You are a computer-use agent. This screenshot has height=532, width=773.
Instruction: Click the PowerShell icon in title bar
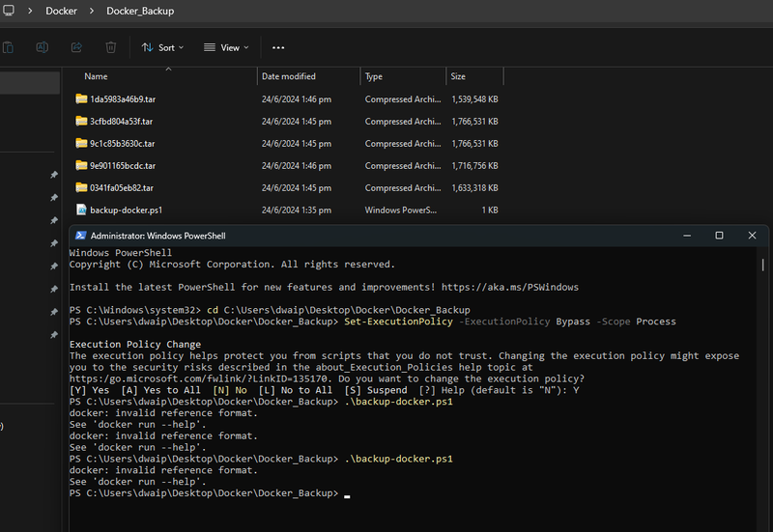point(81,236)
